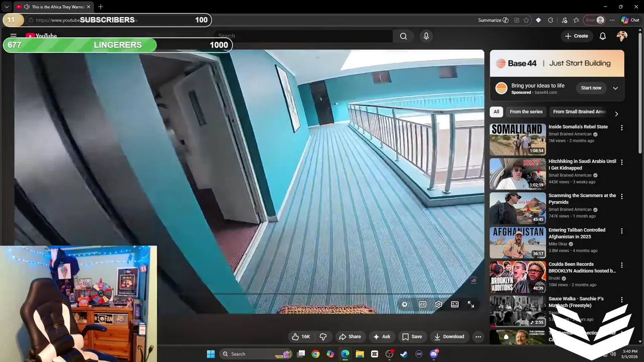Viewport: 644px width, 362px height.
Task: Open a new browser tab
Action: coord(101,7)
